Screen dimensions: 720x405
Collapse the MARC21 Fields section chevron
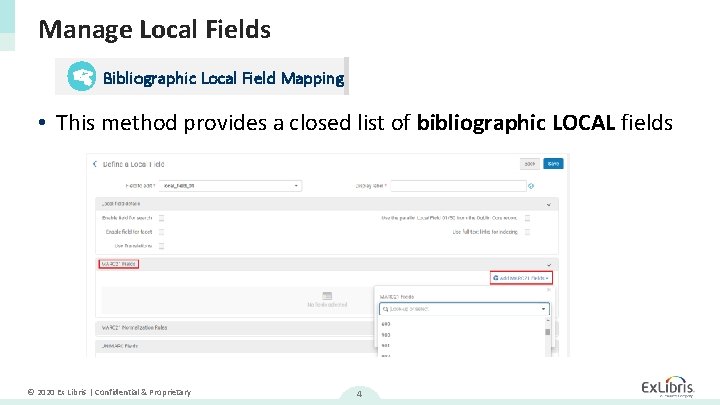tap(549, 265)
